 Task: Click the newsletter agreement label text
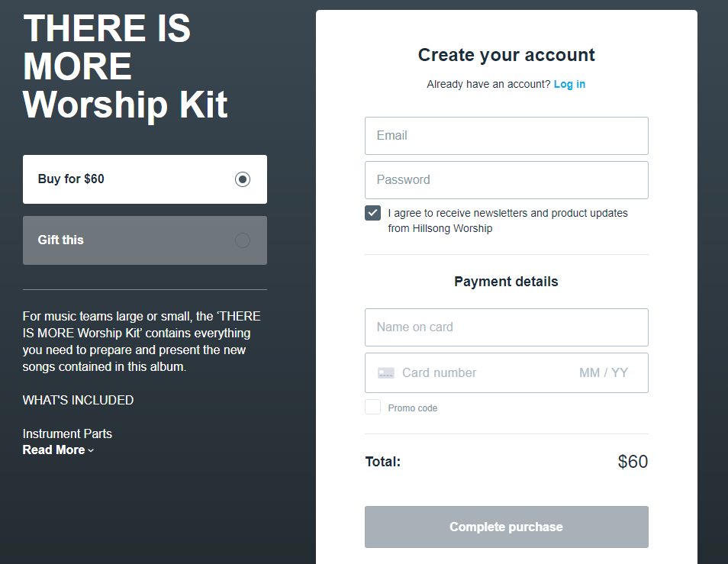click(x=507, y=221)
